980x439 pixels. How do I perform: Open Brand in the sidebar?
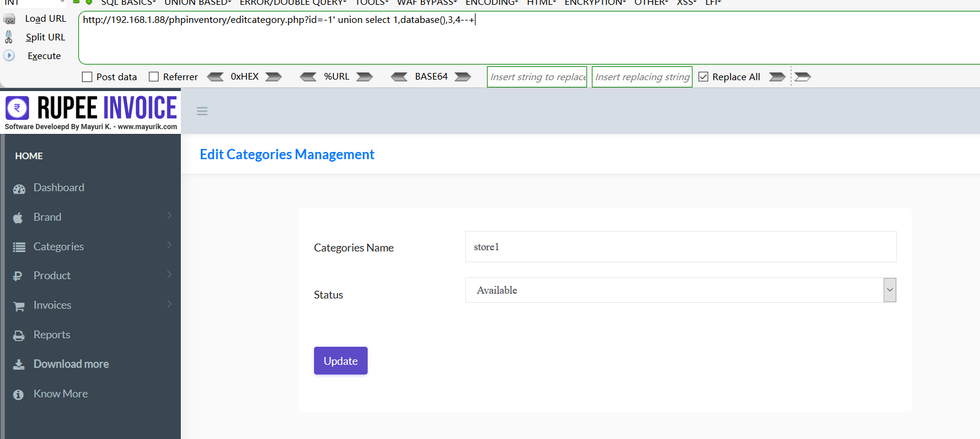48,217
